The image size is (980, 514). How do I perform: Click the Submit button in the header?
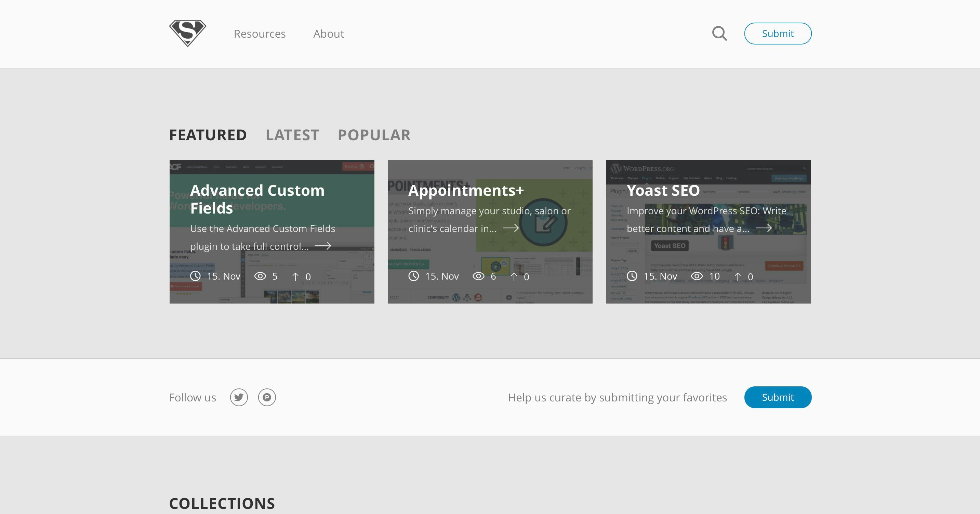pos(778,33)
